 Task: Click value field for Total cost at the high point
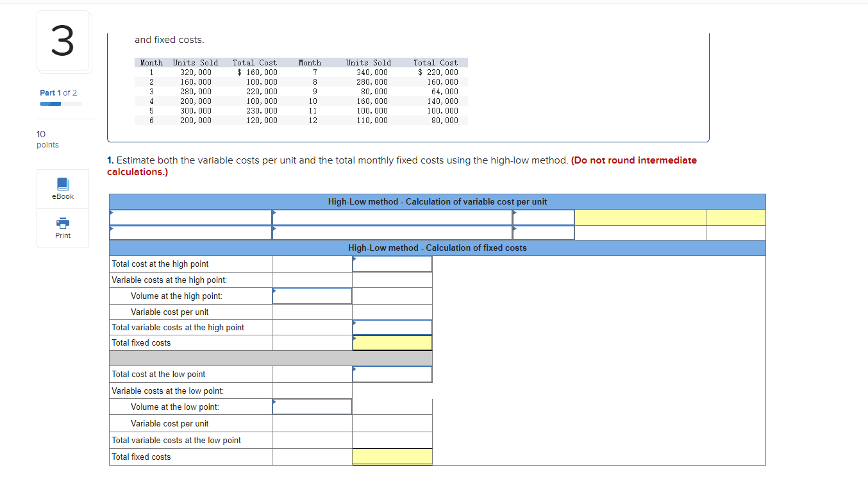pos(392,264)
